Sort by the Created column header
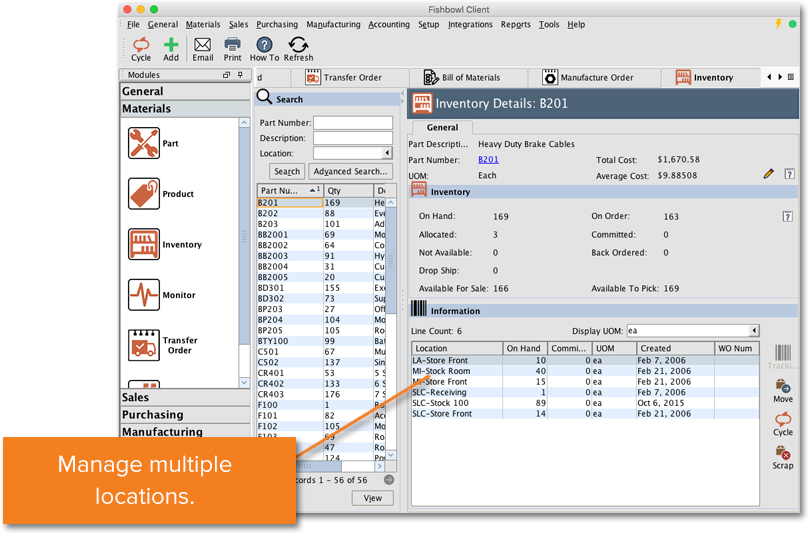This screenshot has height=534, width=809. click(675, 348)
